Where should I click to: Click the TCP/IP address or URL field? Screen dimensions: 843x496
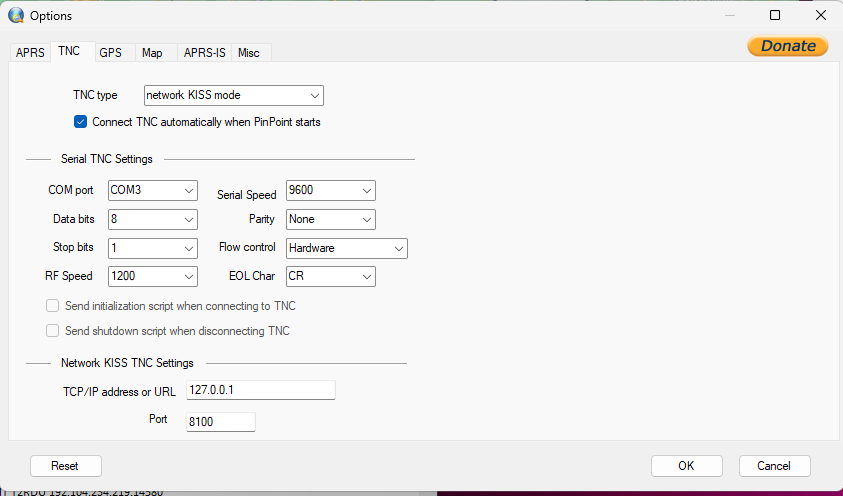[260, 391]
